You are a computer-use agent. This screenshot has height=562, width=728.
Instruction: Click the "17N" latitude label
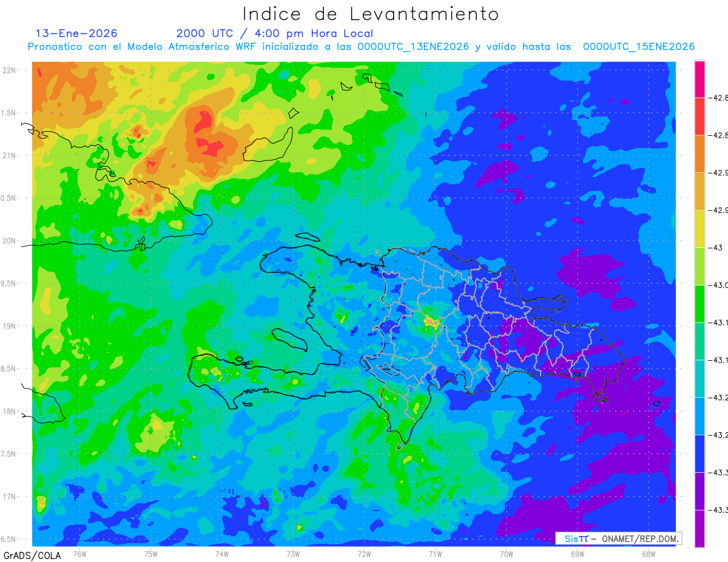tap(10, 497)
